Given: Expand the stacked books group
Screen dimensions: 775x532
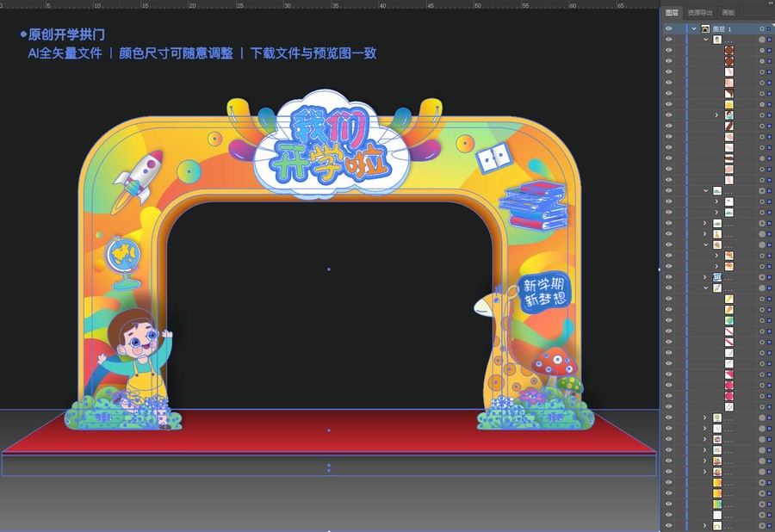Looking at the screenshot, I should click(x=706, y=439).
